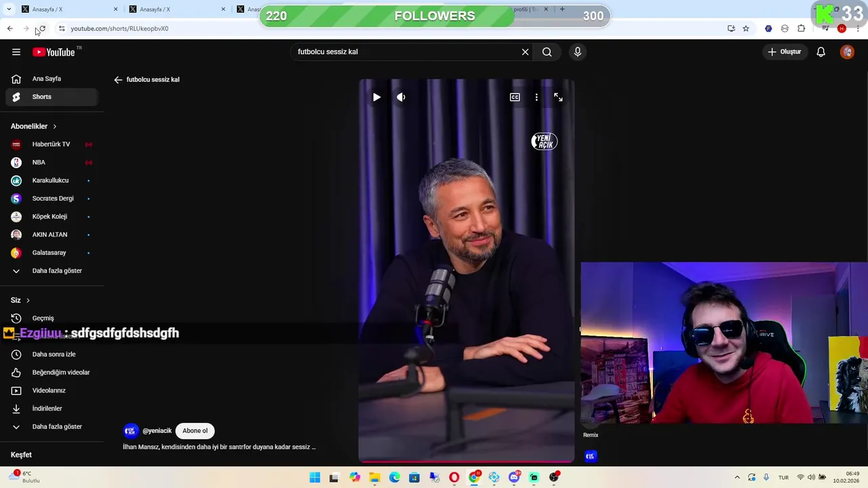The image size is (868, 488).
Task: Open the browser extensions puzzle icon
Action: (x=801, y=28)
